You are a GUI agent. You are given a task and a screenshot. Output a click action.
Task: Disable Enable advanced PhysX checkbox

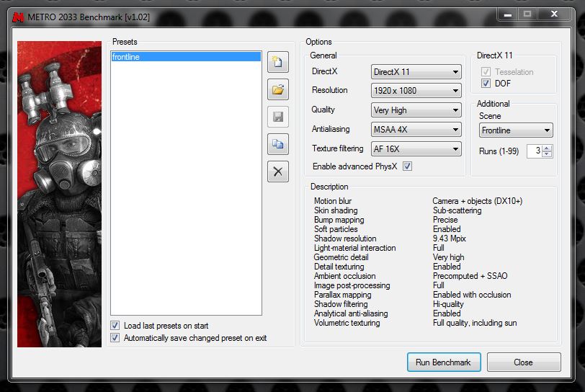click(x=408, y=166)
